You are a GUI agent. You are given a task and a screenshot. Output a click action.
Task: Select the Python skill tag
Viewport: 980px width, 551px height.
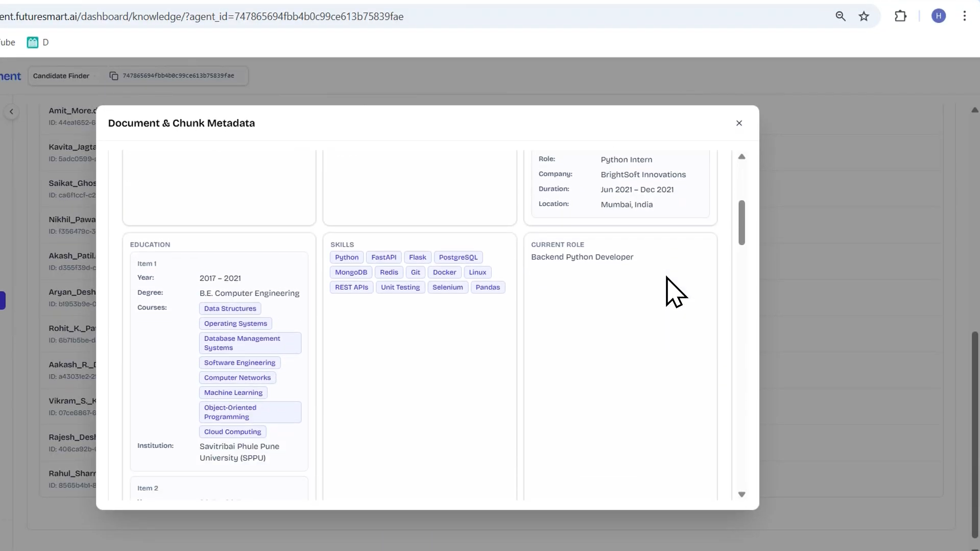click(x=347, y=257)
